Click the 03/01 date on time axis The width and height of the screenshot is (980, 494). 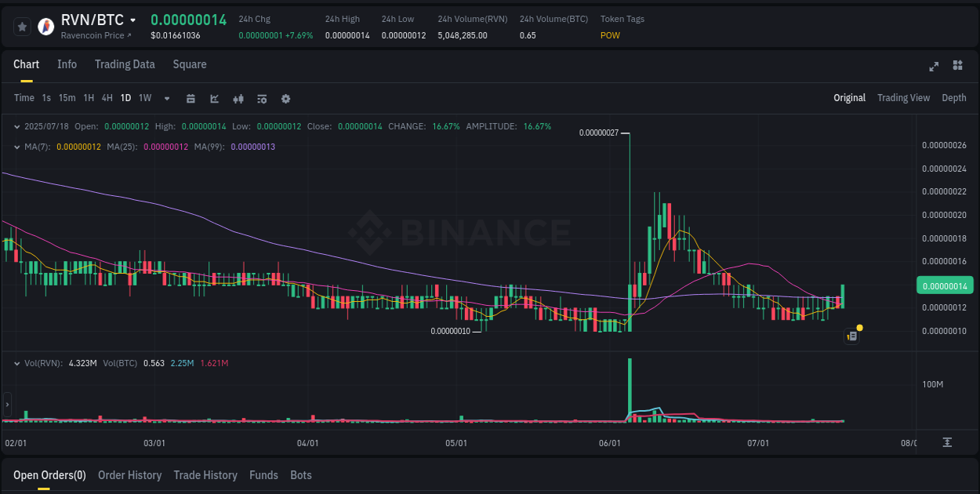pyautogui.click(x=154, y=443)
